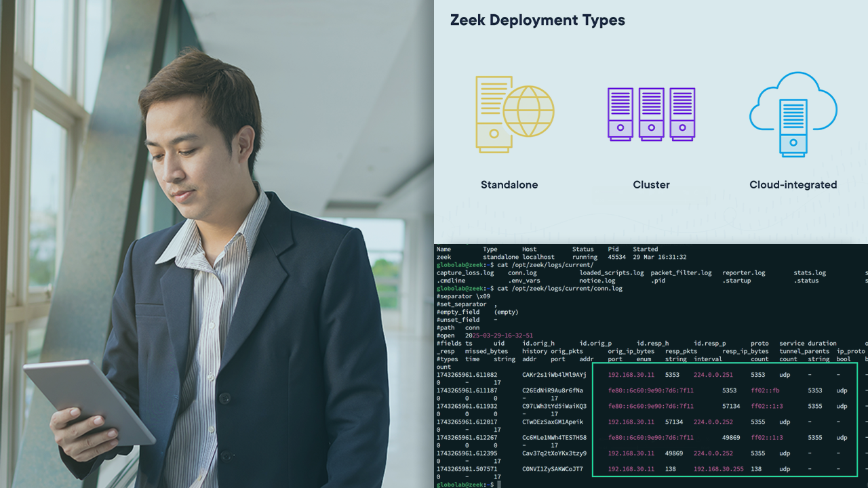Click packet_filter.log in the terminal listing

pos(681,272)
